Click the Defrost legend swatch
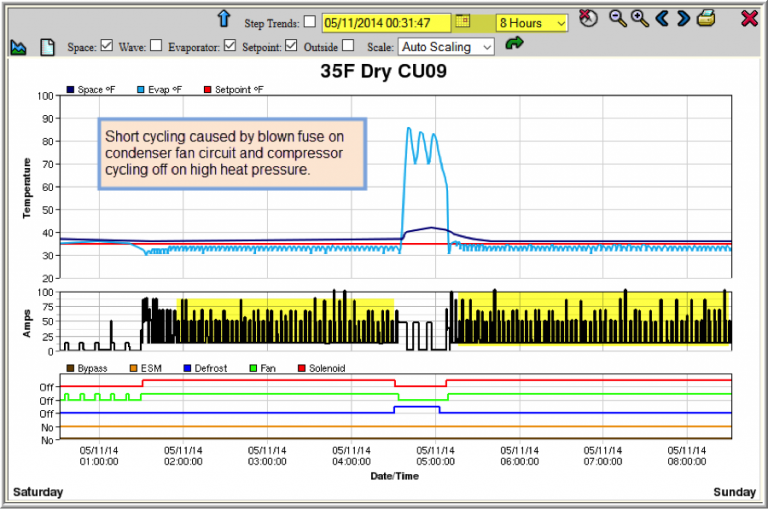Image resolution: width=768 pixels, height=509 pixels. [187, 368]
